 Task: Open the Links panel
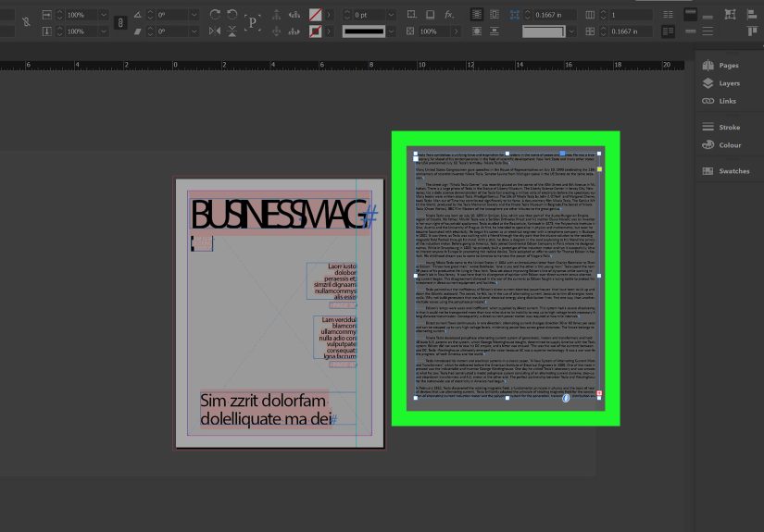[x=720, y=101]
